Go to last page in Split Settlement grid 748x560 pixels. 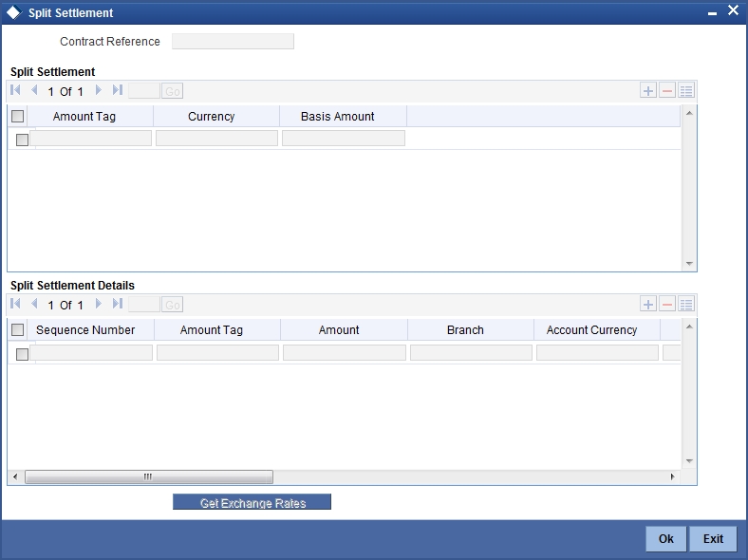pyautogui.click(x=118, y=90)
